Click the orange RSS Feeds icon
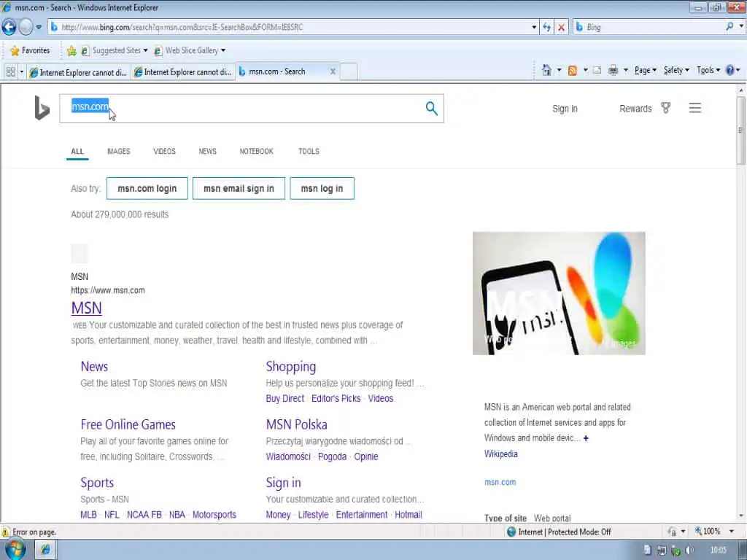The image size is (747, 560). coord(573,71)
